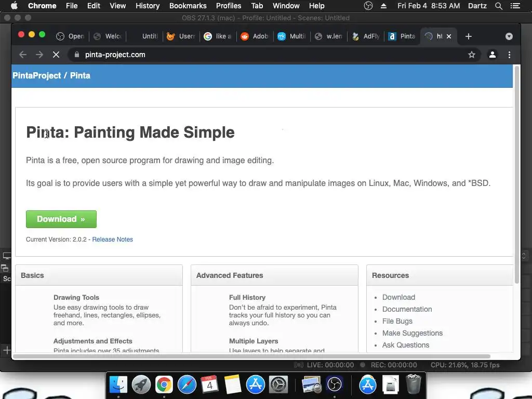Viewport: 532px width, 399px height.
Task: Bookmark this page with the star icon
Action: [x=472, y=55]
